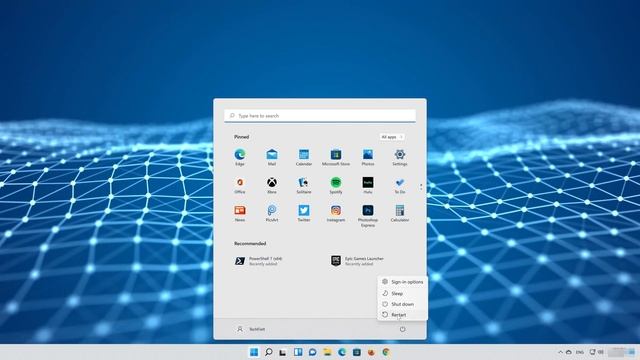Viewport: 640px width, 360px height.
Task: Launch the PicsArt app
Action: tap(272, 213)
